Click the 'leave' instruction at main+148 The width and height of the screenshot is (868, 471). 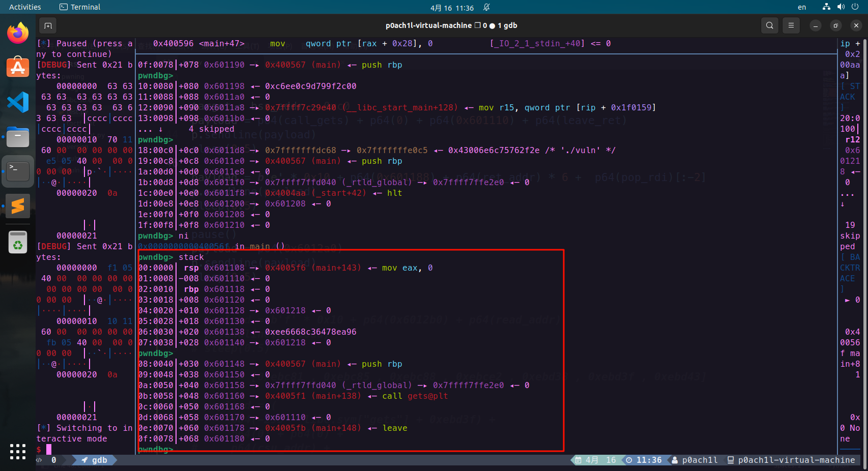(395, 428)
